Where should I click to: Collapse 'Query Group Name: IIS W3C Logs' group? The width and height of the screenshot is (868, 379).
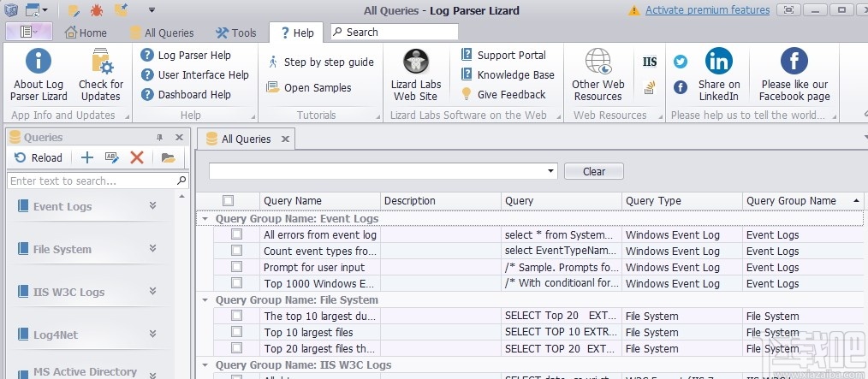click(x=205, y=365)
